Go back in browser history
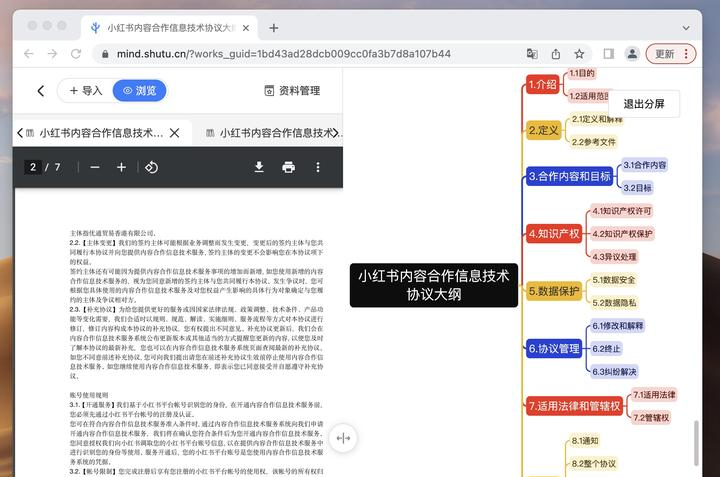The height and width of the screenshot is (477, 720). coord(29,54)
